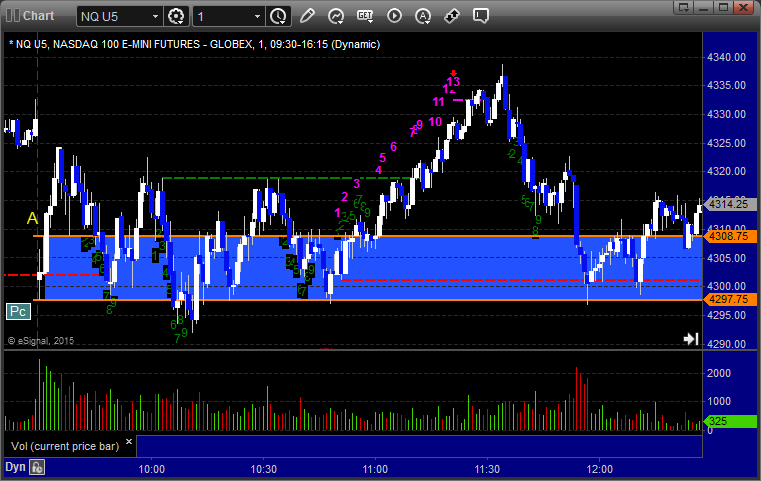761x481 pixels.
Task: Minimize the Chart window
Action: pos(705,7)
